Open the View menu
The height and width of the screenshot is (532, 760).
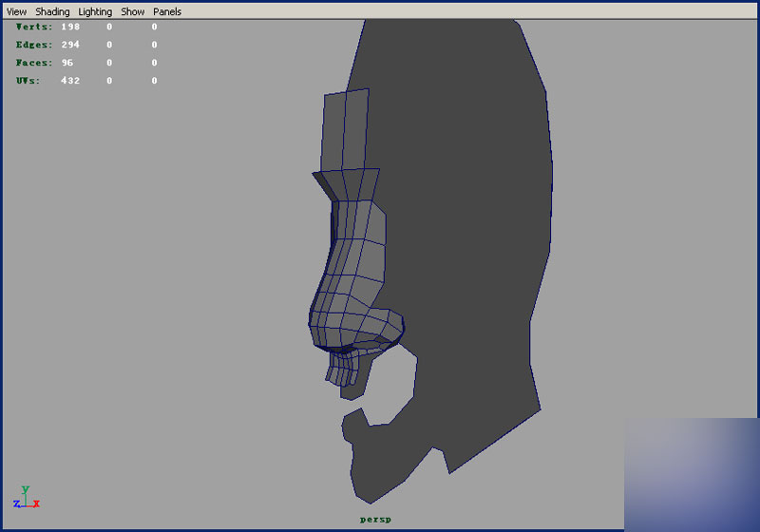pos(16,11)
